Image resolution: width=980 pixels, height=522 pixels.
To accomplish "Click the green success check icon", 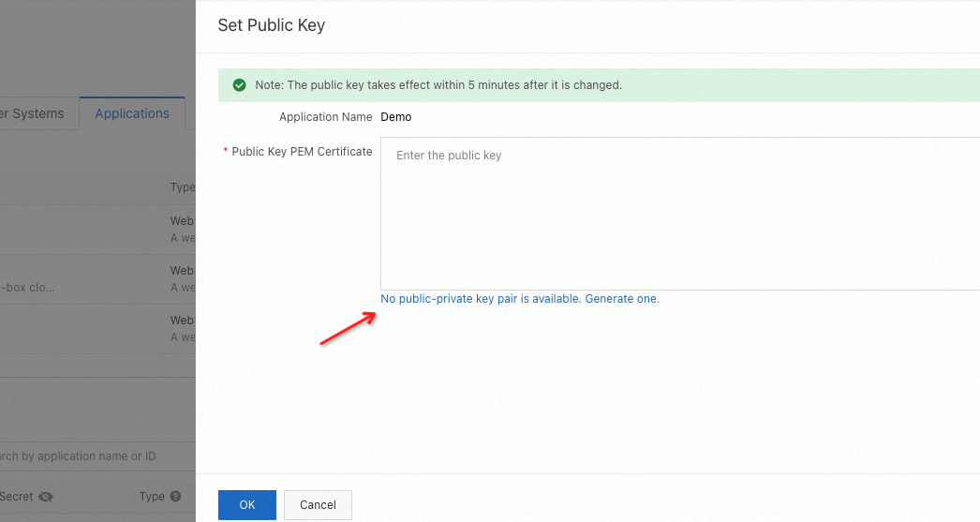I will click(239, 85).
